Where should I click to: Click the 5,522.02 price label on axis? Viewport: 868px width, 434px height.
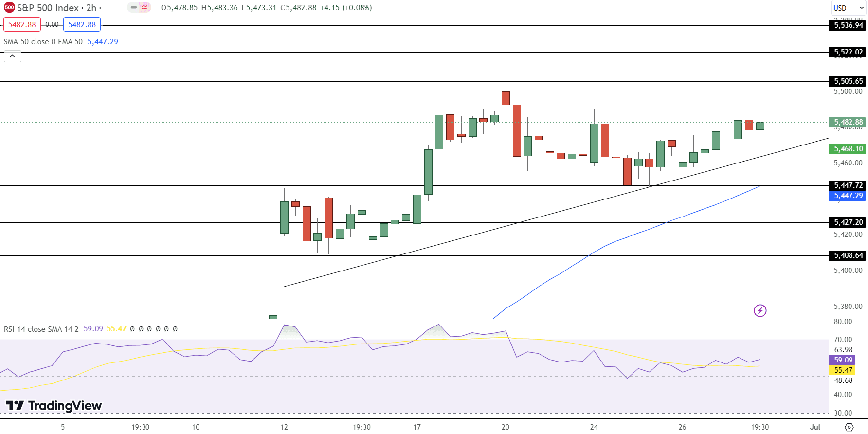point(848,52)
